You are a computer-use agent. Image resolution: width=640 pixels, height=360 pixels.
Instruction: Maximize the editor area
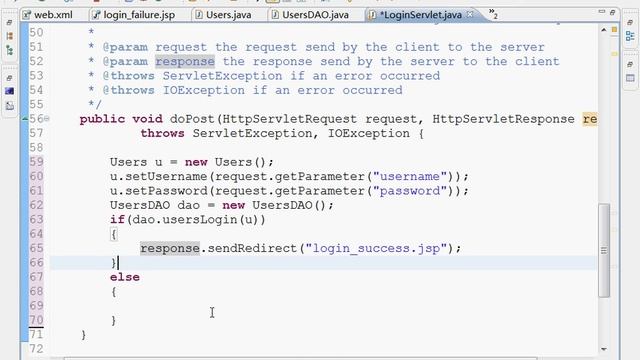coord(612,13)
